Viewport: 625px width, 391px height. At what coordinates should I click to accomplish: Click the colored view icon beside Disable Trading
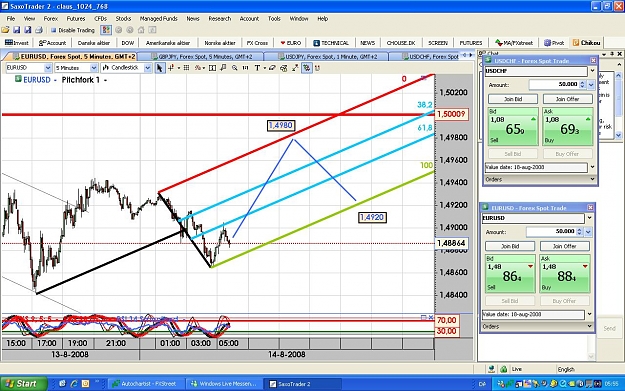pyautogui.click(x=106, y=30)
